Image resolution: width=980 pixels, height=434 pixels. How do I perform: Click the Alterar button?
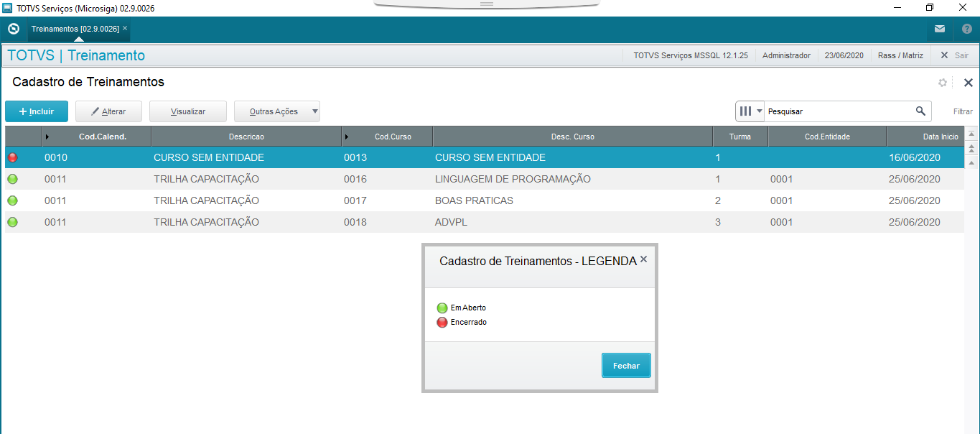click(108, 111)
